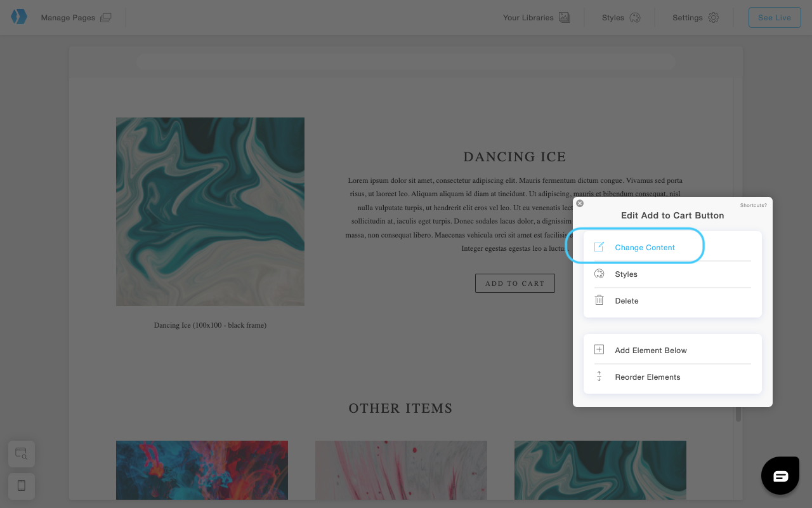Open the Shortcuts help link
812x508 pixels.
(x=753, y=205)
